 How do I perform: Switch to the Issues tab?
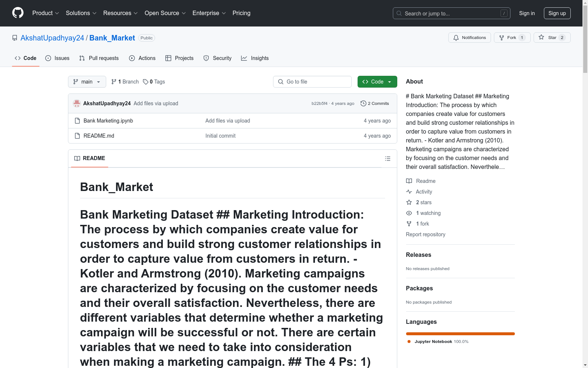[x=57, y=58]
